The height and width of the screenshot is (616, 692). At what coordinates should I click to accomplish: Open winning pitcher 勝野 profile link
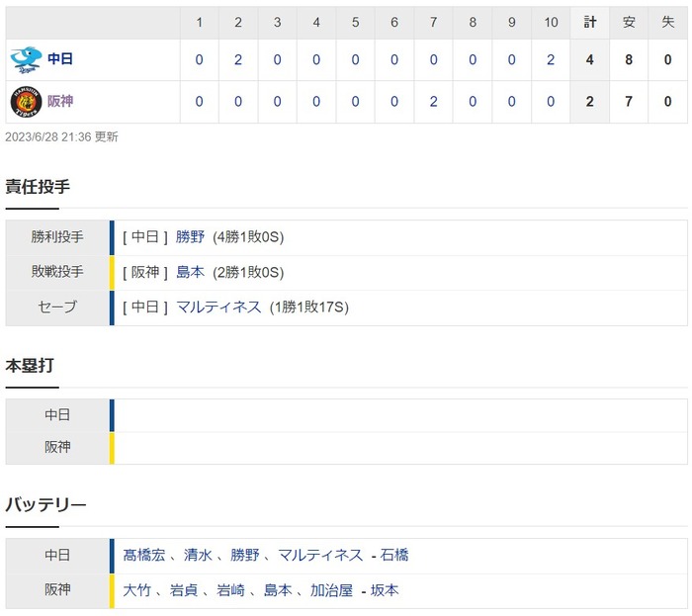pos(190,237)
